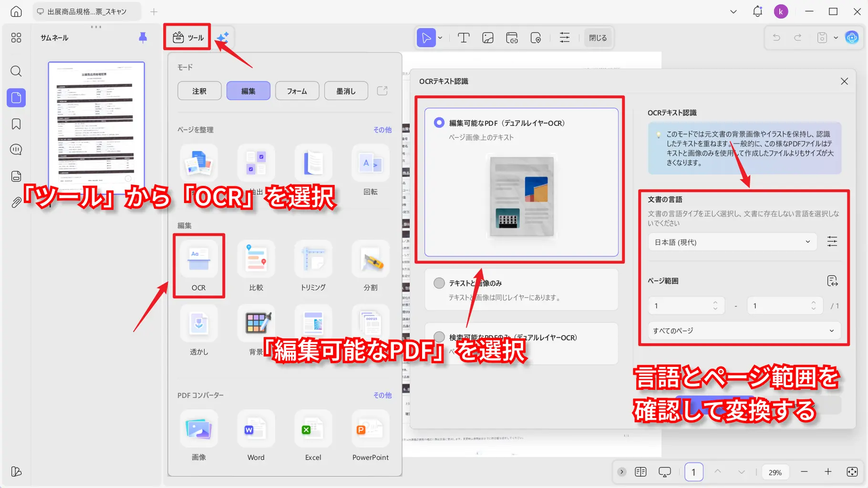
Task: Switch to 編集 mode
Action: (x=248, y=91)
